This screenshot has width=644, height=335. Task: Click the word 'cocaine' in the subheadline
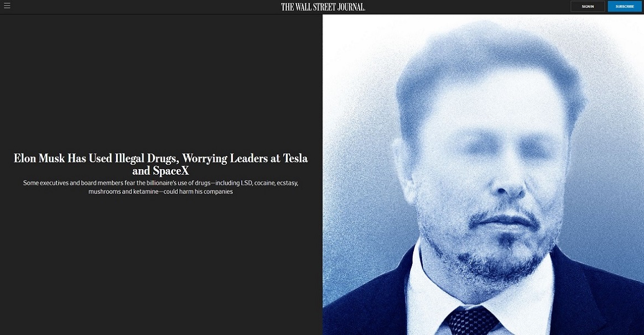click(264, 183)
